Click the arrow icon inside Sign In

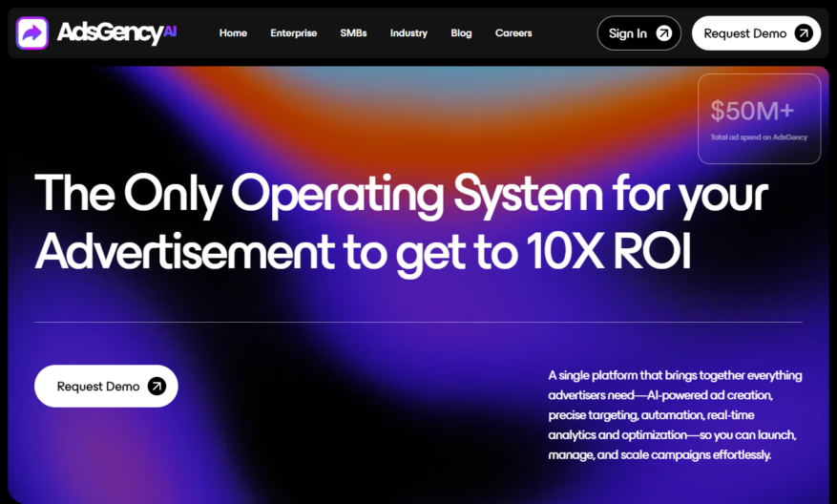click(664, 33)
